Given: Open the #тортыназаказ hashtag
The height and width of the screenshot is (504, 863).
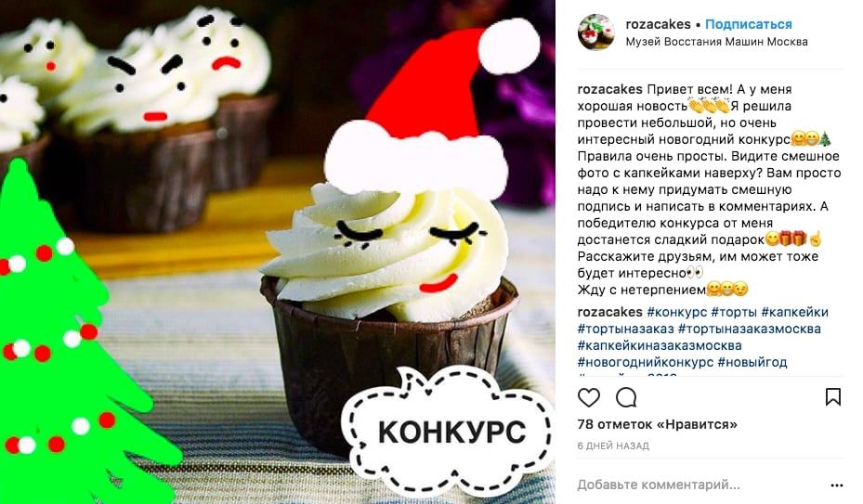Looking at the screenshot, I should [x=625, y=329].
